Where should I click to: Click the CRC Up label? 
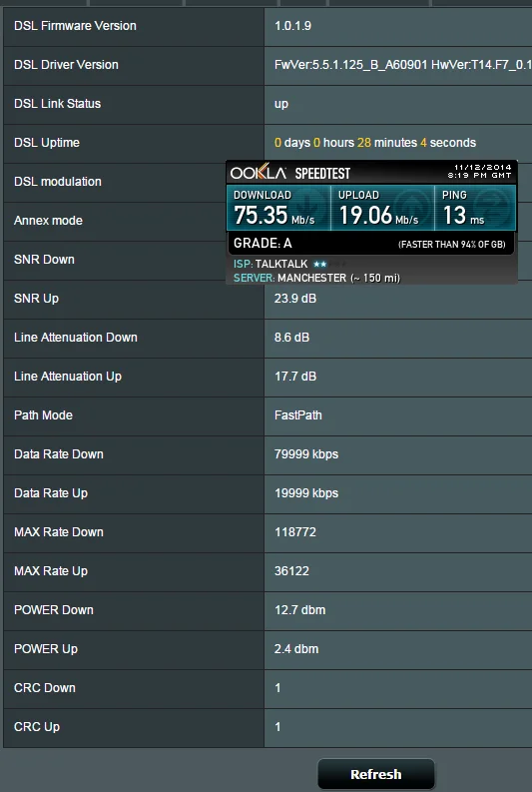37,726
